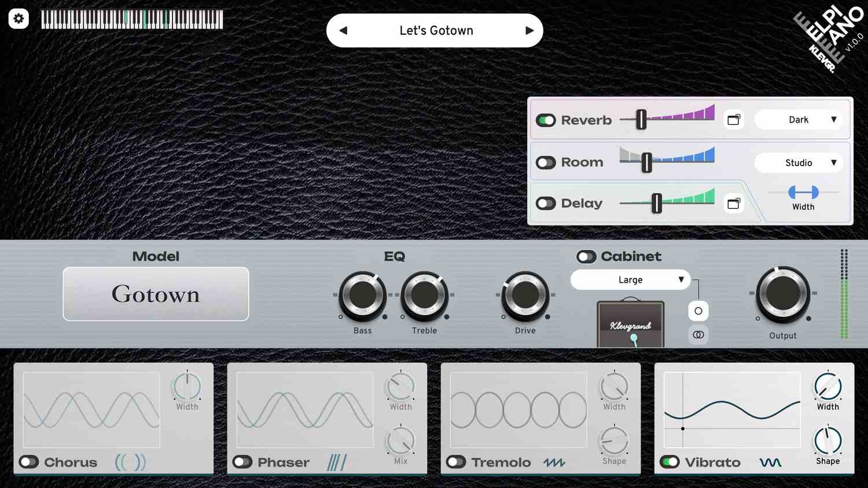Click the Let's Gotown preset name
Screen dimensions: 868x488
436,31
